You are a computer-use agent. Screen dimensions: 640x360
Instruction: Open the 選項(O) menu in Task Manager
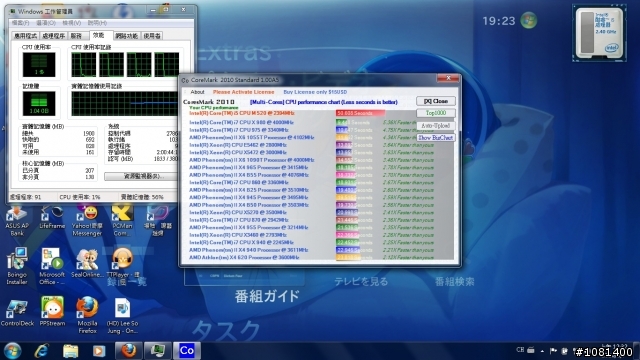(x=46, y=23)
